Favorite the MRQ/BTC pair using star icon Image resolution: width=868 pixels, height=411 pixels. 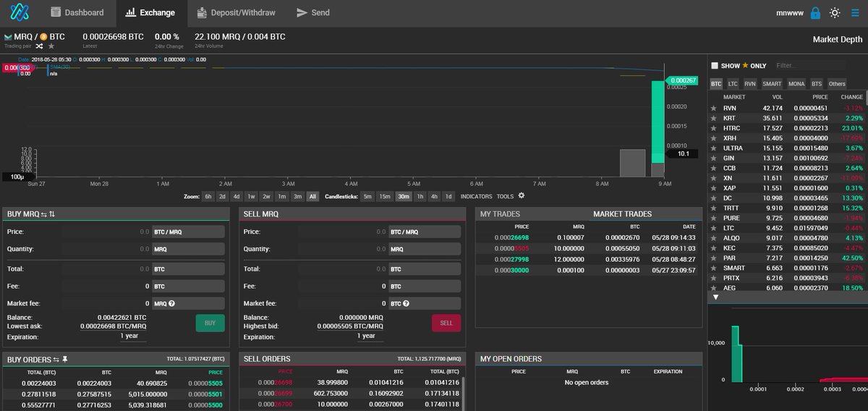(x=51, y=46)
